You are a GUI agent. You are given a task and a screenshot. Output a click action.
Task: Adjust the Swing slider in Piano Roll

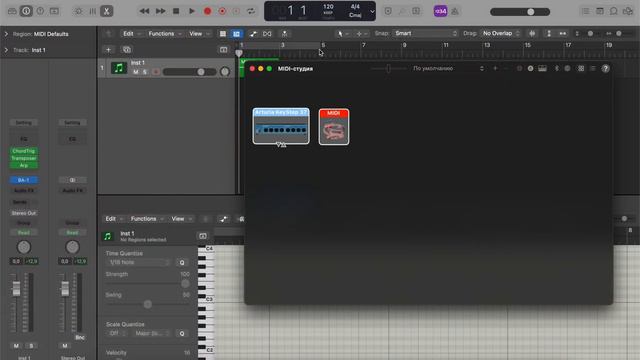pos(148,304)
